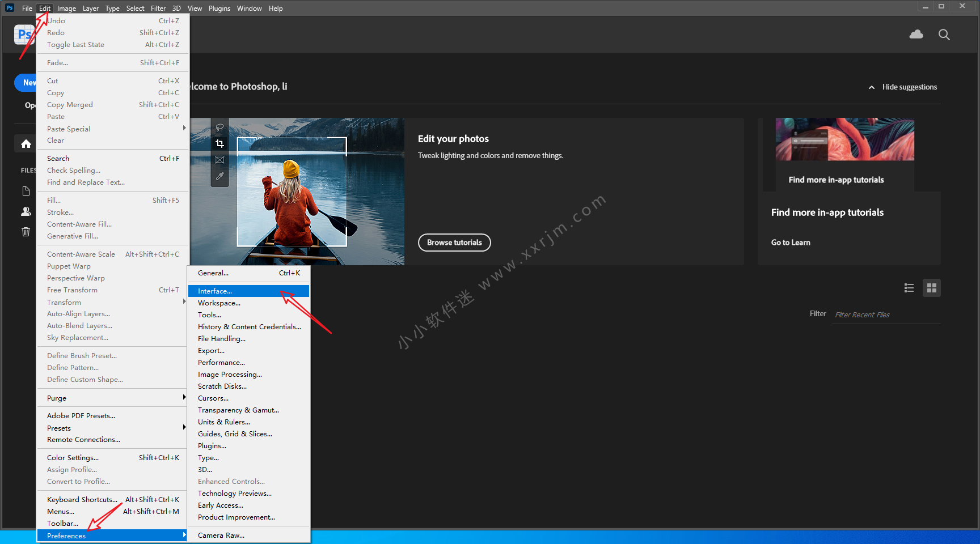Collapse suggestions with Hide suggestions chevron
The image size is (980, 544).
click(x=872, y=87)
